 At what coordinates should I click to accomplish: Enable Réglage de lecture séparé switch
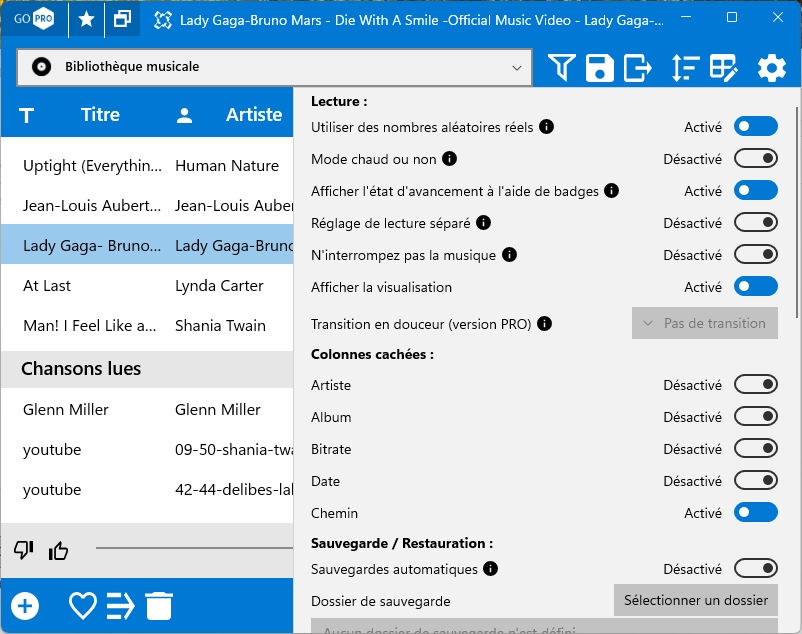click(755, 222)
